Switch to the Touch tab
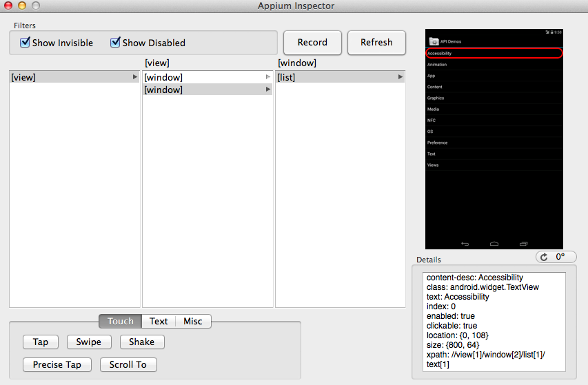Viewport: 588px width, 385px height. click(121, 322)
